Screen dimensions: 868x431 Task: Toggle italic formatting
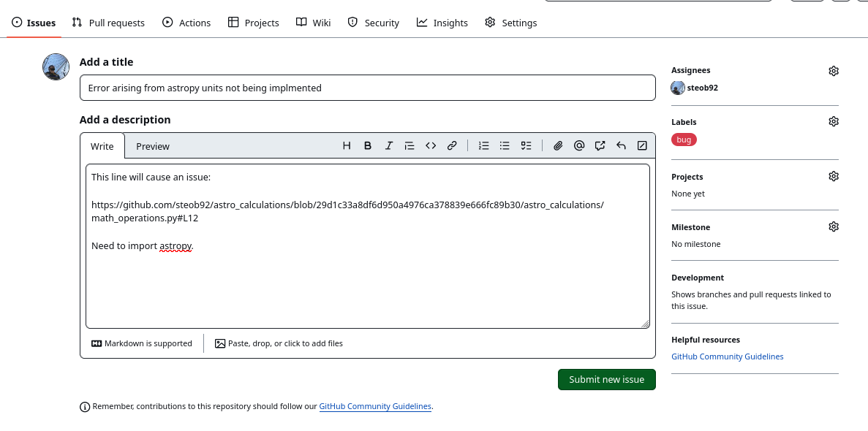pos(388,145)
